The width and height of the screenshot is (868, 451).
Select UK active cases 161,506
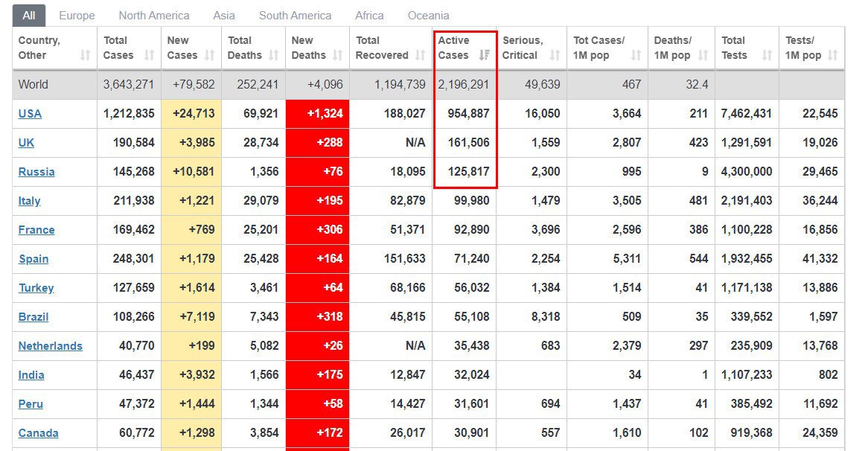coord(468,143)
